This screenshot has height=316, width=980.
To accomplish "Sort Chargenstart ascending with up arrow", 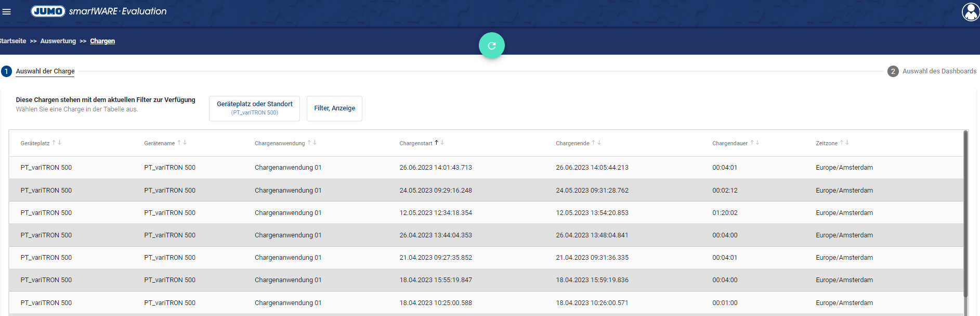I will 436,143.
